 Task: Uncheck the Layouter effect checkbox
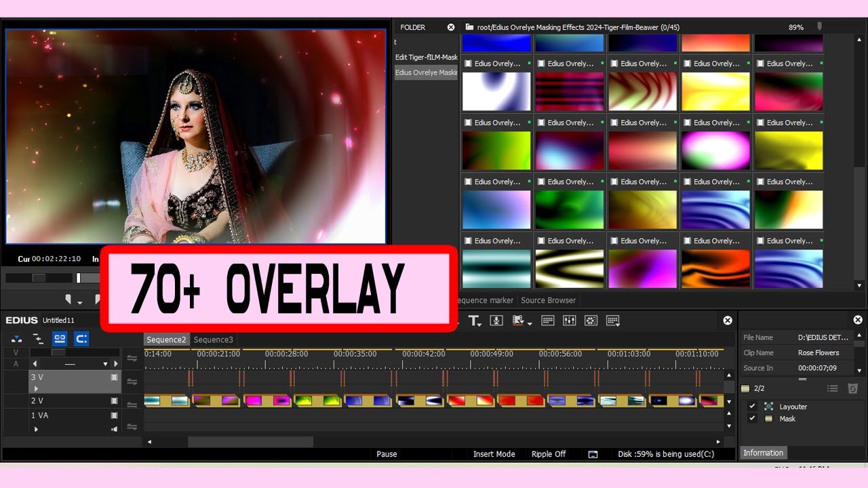point(751,406)
